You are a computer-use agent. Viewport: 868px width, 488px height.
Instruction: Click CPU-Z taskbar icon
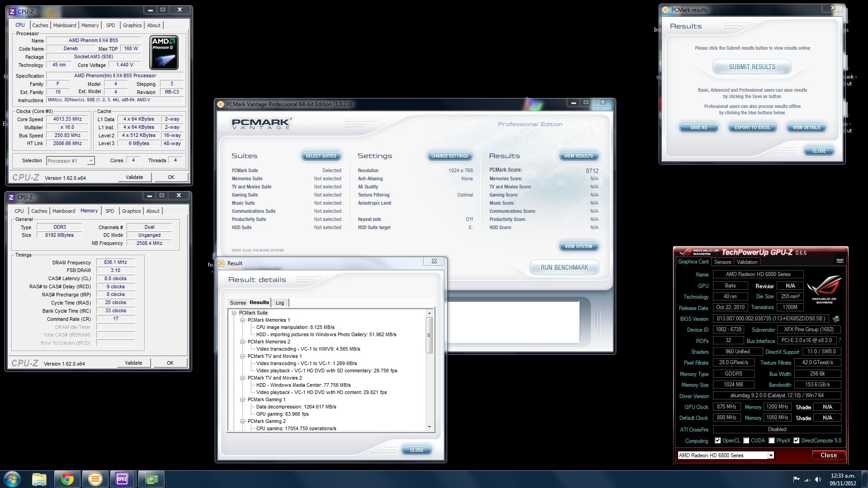122,479
